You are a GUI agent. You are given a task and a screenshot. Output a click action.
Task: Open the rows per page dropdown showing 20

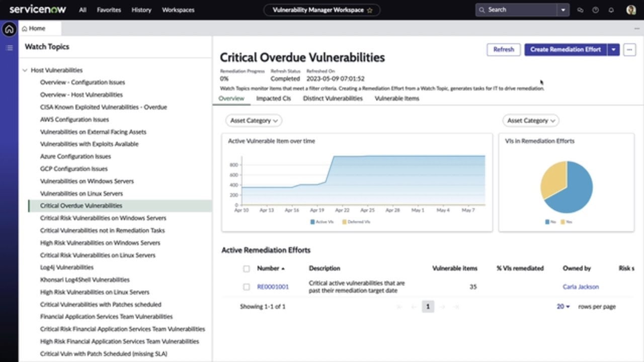[x=562, y=306]
